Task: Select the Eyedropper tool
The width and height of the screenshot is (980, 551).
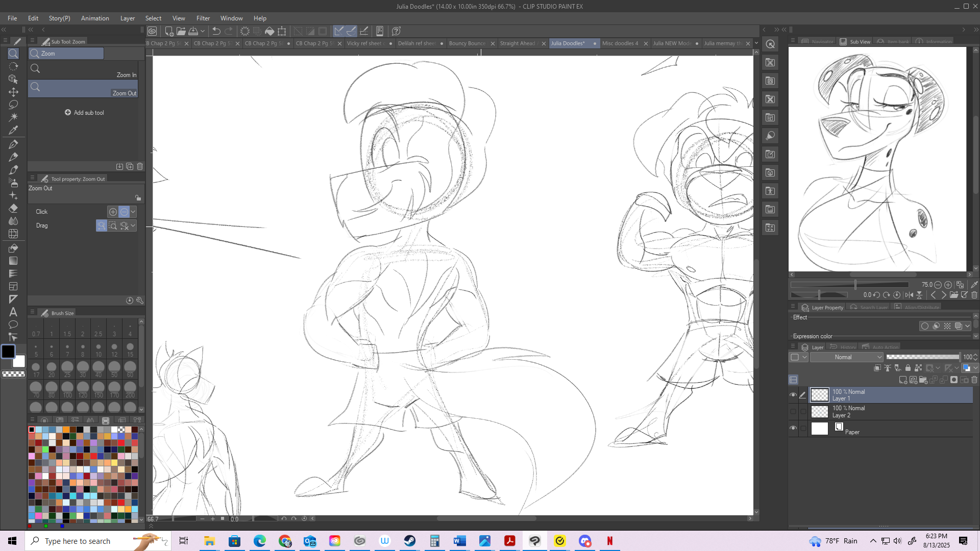Action: click(x=13, y=130)
